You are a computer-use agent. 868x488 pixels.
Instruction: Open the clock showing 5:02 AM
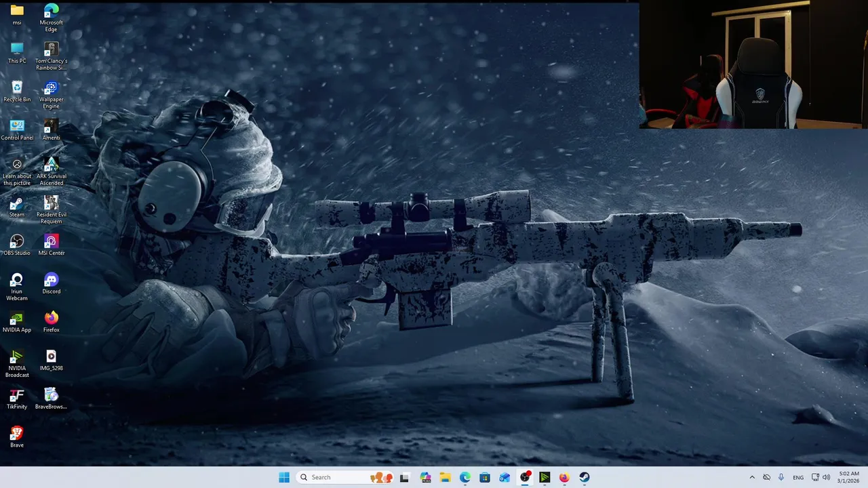coord(849,477)
